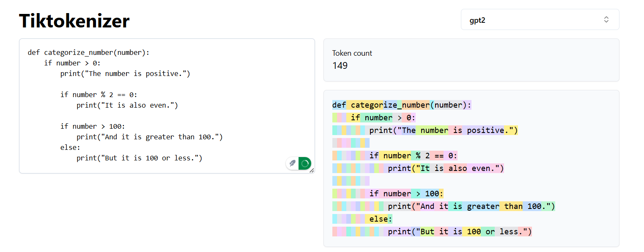Click the 'def' line in input text area
Image resolution: width=644 pixels, height=252 pixels.
[x=89, y=53]
